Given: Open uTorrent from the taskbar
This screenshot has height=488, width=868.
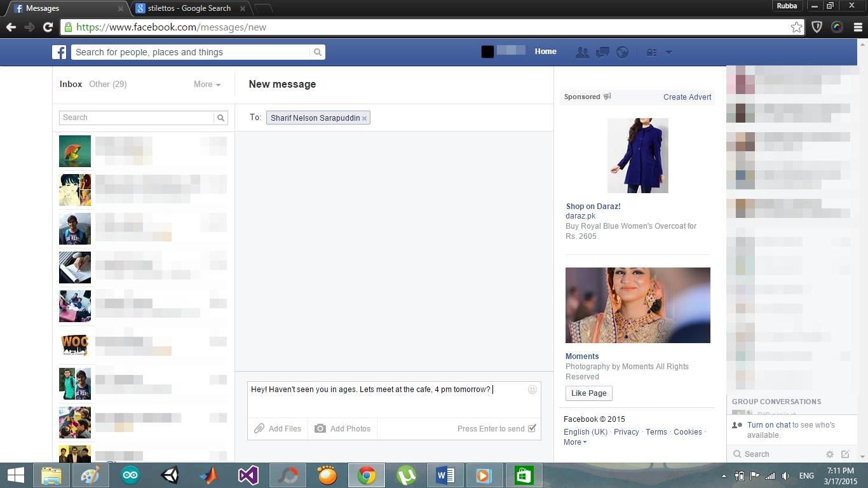Looking at the screenshot, I should [406, 475].
